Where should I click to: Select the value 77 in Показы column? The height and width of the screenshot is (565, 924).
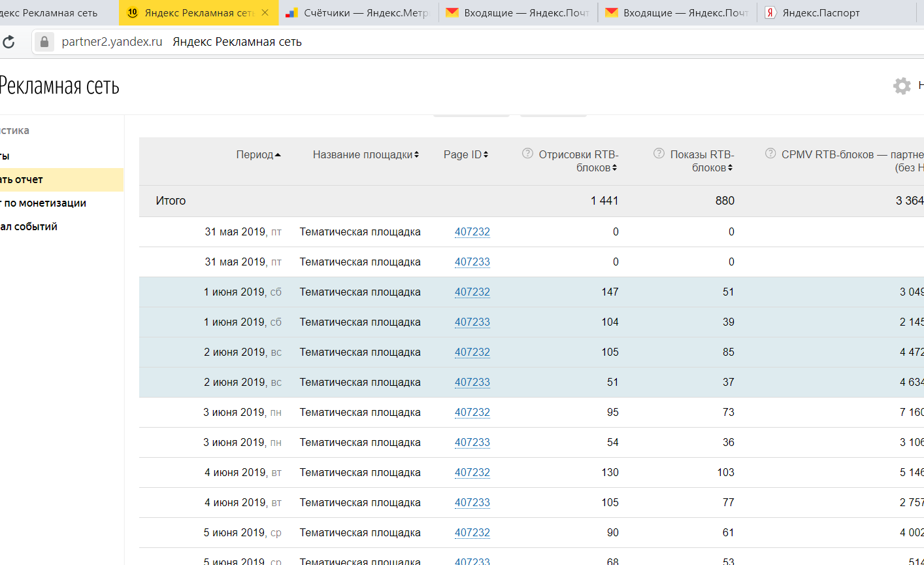pos(729,503)
